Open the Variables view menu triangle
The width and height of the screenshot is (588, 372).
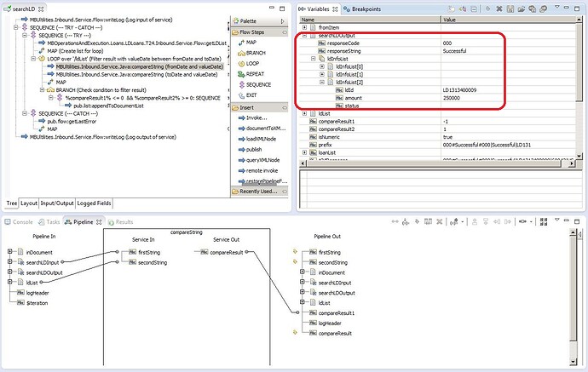click(x=556, y=8)
